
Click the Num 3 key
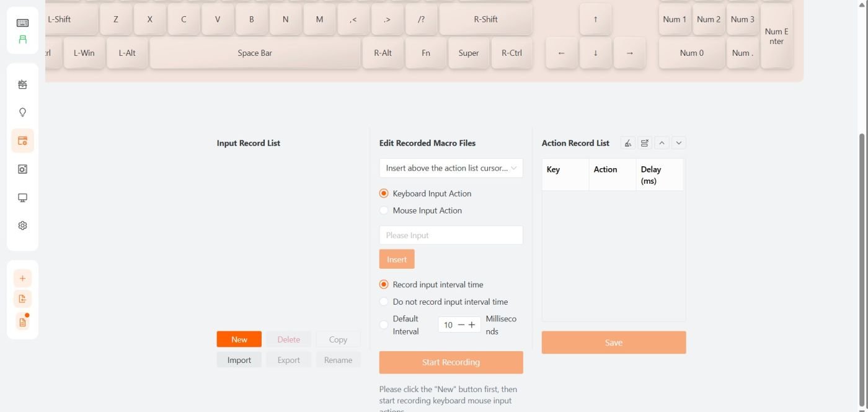[x=742, y=19]
